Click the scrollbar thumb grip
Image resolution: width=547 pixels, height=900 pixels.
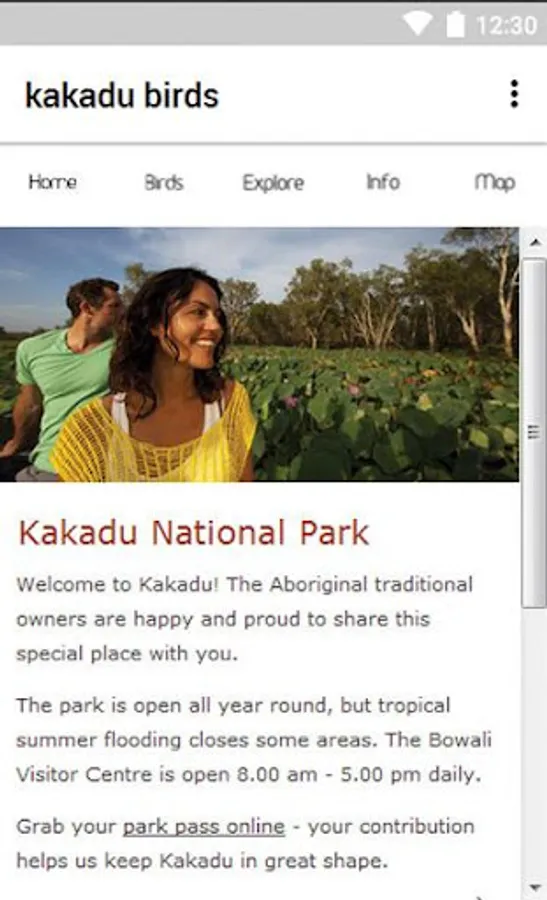[x=534, y=432]
